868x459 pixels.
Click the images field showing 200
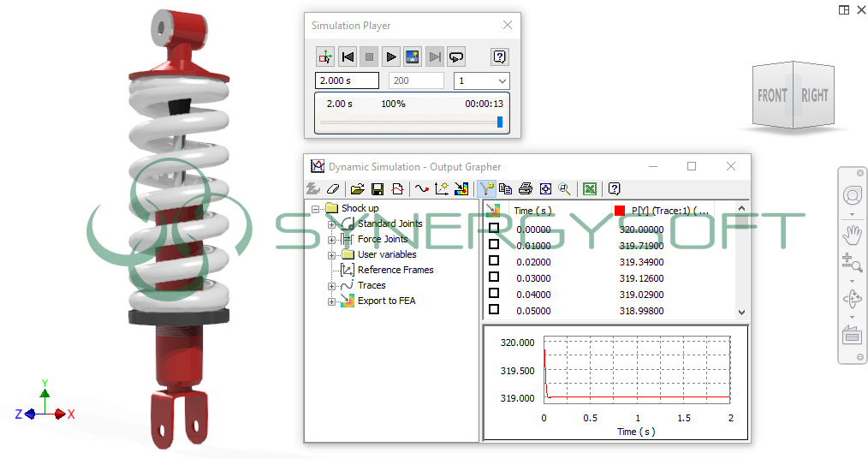[416, 80]
